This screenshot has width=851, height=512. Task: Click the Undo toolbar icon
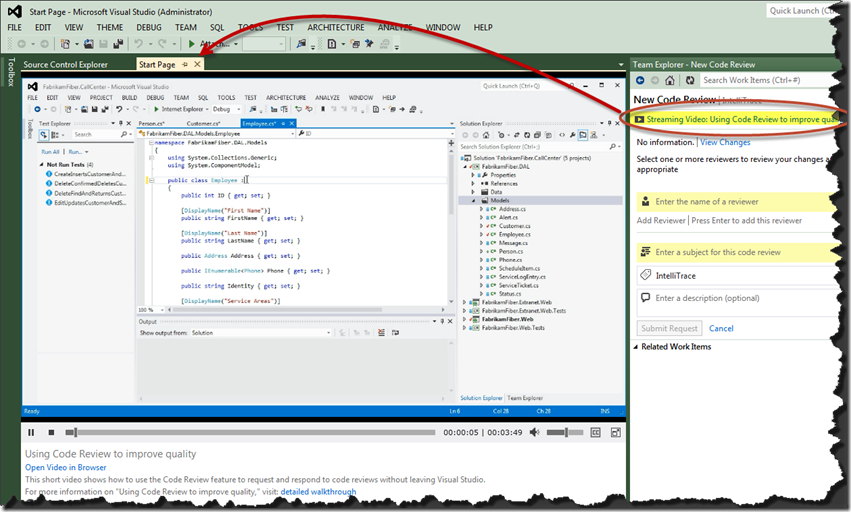tap(139, 44)
